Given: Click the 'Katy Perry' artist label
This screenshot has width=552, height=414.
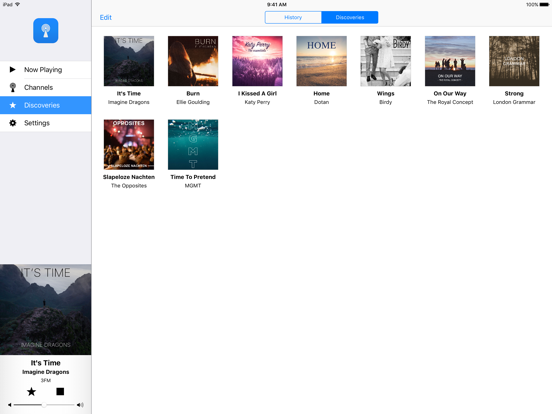Looking at the screenshot, I should (x=257, y=102).
